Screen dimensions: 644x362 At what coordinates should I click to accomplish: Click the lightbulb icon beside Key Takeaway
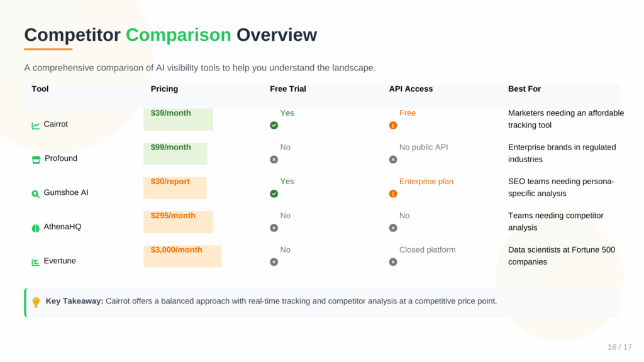(x=36, y=302)
